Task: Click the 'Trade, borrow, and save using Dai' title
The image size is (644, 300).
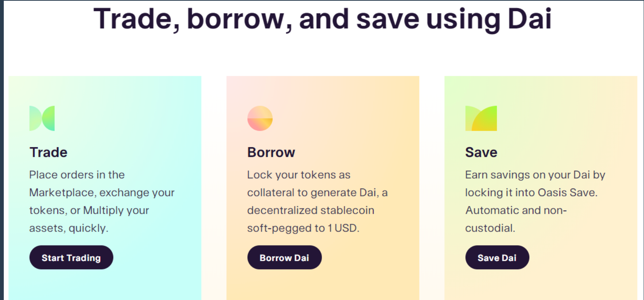Action: click(x=322, y=19)
